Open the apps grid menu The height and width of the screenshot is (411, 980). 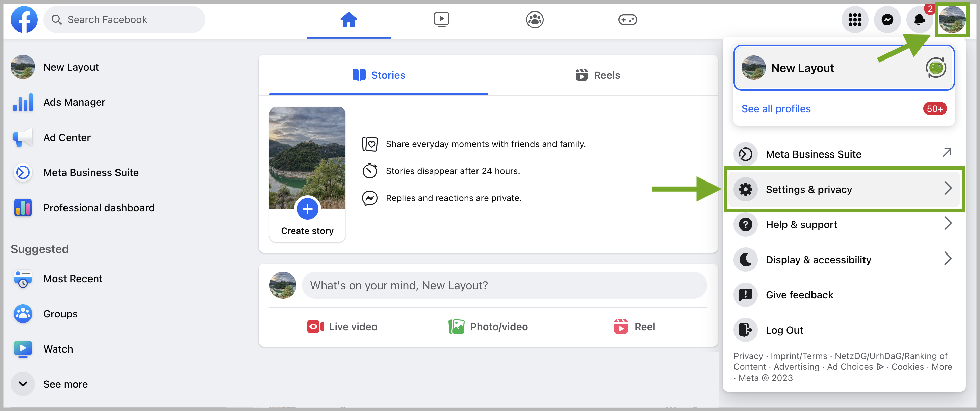click(x=854, y=19)
